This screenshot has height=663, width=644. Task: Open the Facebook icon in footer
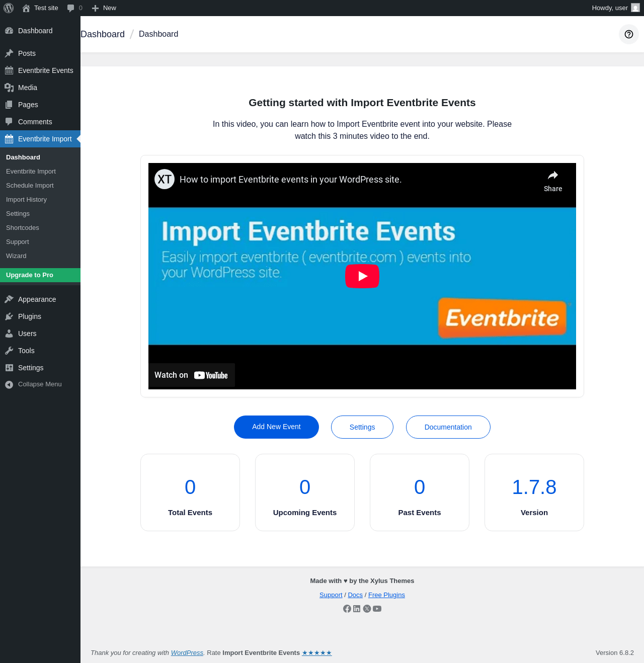tap(347, 609)
